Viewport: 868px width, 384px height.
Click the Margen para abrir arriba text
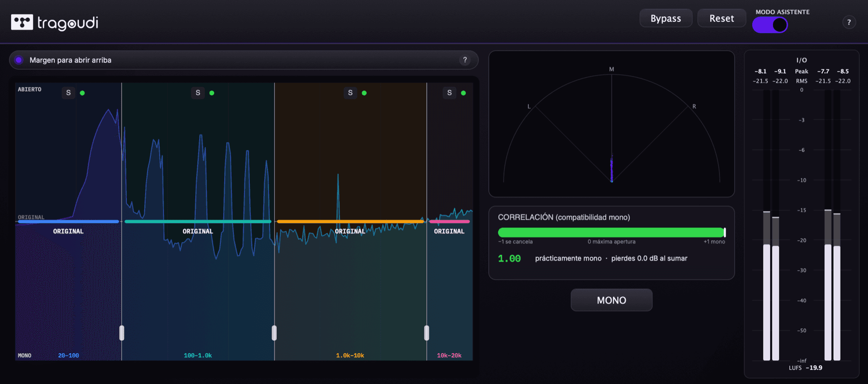point(70,60)
